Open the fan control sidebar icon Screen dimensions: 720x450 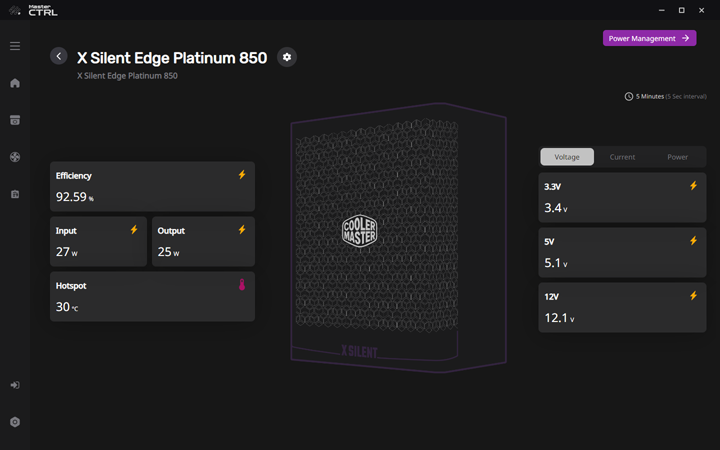(x=15, y=157)
